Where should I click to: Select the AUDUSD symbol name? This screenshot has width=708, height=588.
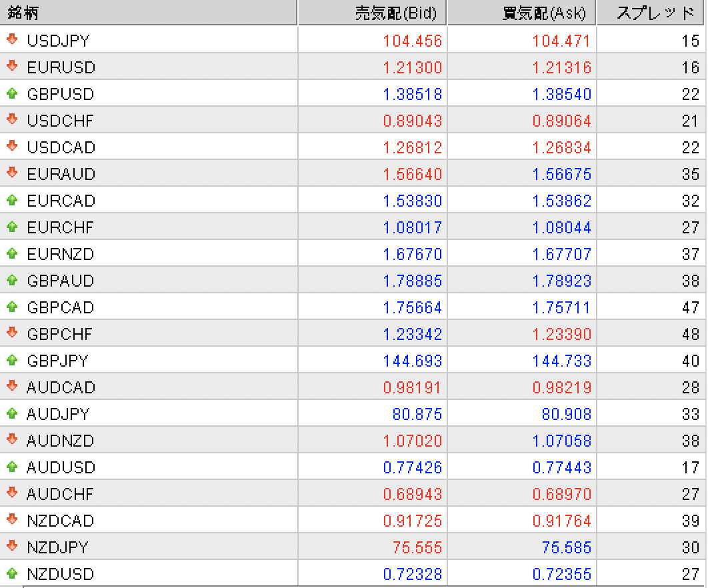click(x=61, y=467)
